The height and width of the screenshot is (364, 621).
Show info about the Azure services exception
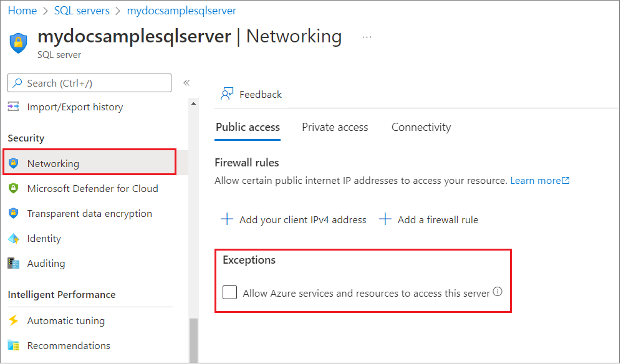pyautogui.click(x=498, y=292)
